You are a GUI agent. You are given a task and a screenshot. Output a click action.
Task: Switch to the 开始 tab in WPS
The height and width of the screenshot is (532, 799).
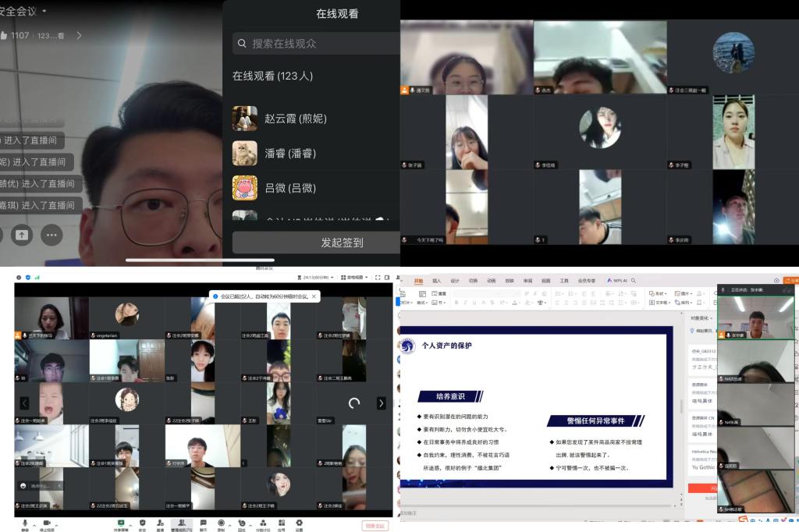[418, 281]
